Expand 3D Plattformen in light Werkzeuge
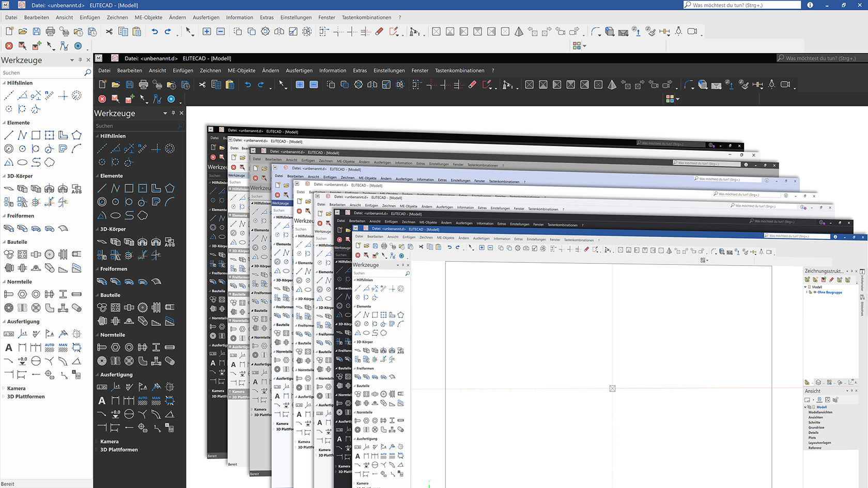 tap(4, 397)
